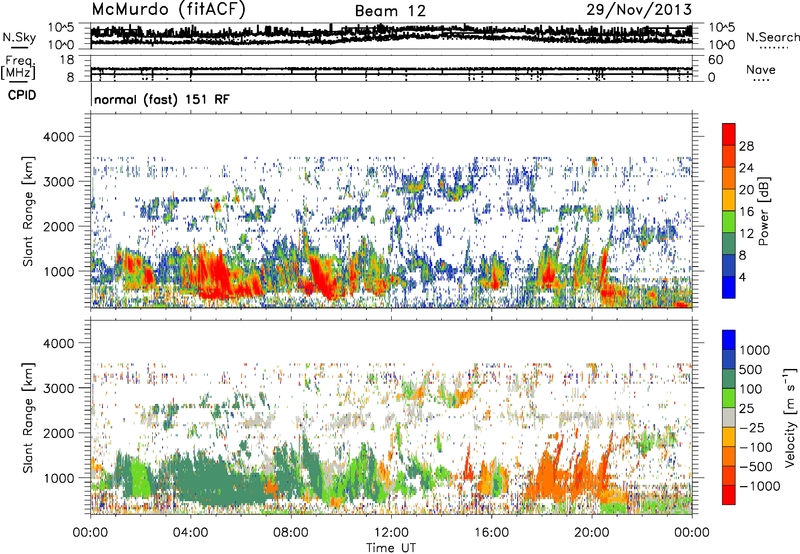Click the '12:00' time tick label
This screenshot has width=800, height=554.
[391, 533]
